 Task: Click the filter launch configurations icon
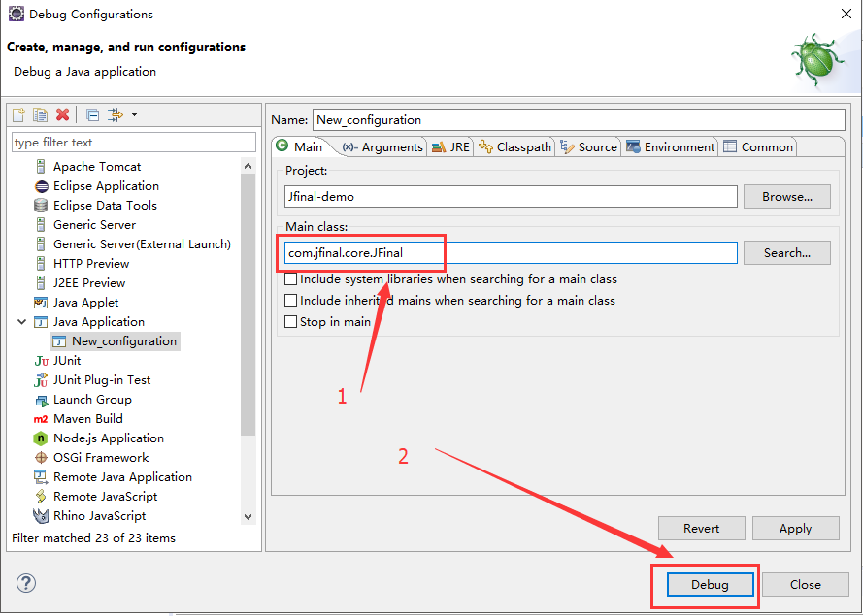coord(116,114)
